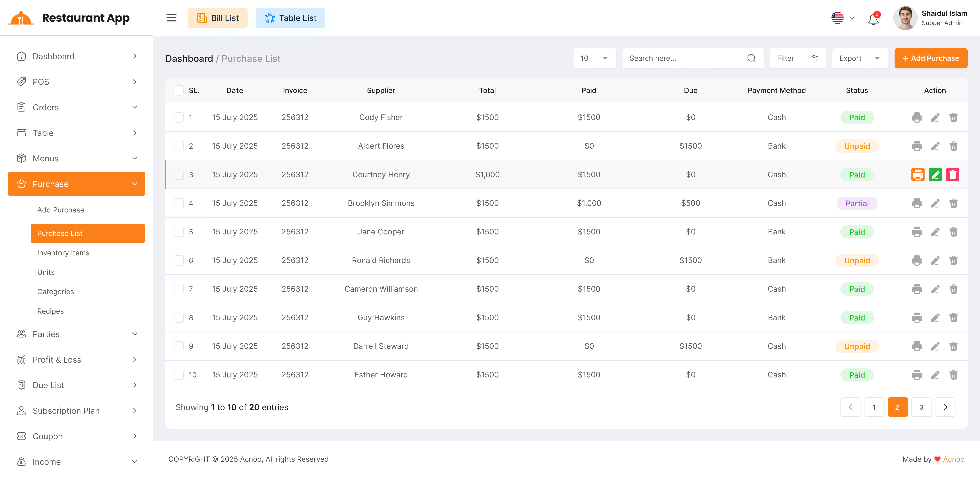Select the checkbox for Guy Hawkins row
Screen dimensions: 980x477
(x=178, y=317)
